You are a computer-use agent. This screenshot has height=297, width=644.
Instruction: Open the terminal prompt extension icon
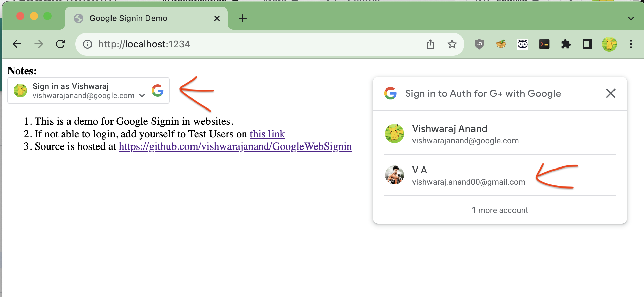pos(544,44)
